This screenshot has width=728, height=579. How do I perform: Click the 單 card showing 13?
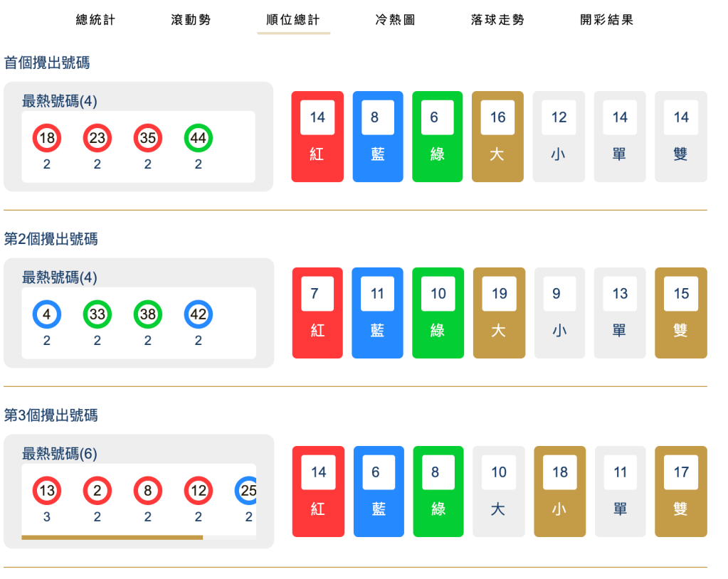tap(620, 312)
